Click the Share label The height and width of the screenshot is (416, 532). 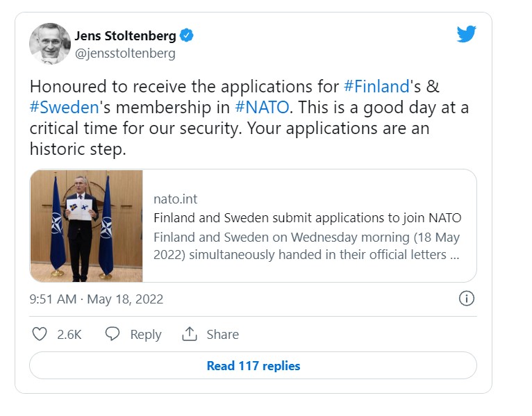click(x=222, y=335)
